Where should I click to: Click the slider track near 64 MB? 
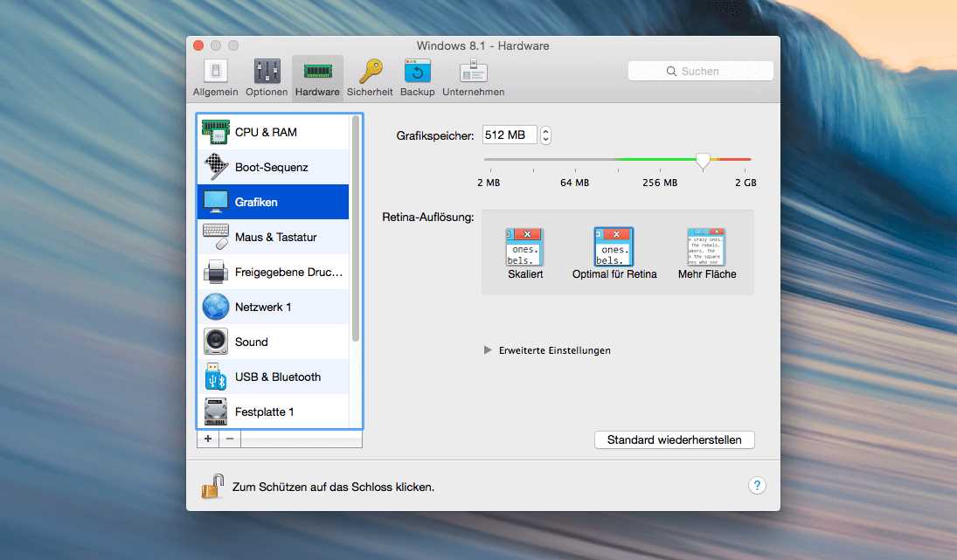tap(575, 159)
